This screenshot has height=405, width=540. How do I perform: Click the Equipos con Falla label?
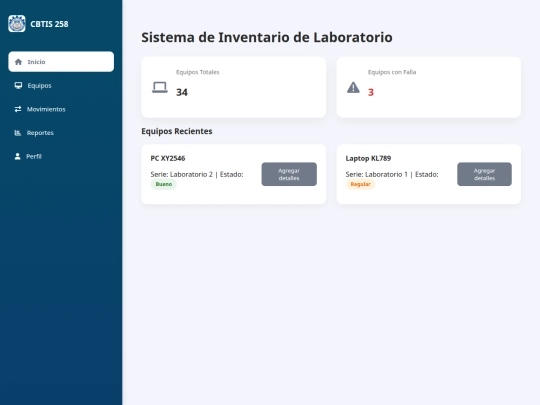(392, 72)
